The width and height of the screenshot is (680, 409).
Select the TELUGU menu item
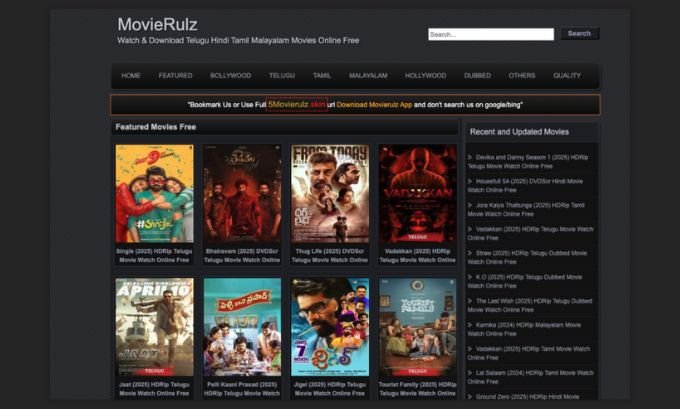coord(282,76)
